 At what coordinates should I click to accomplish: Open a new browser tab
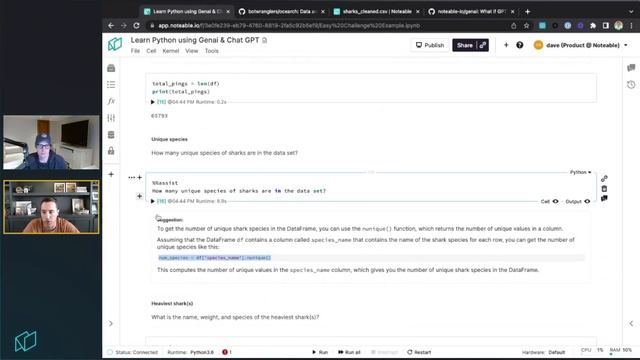pyautogui.click(x=527, y=12)
